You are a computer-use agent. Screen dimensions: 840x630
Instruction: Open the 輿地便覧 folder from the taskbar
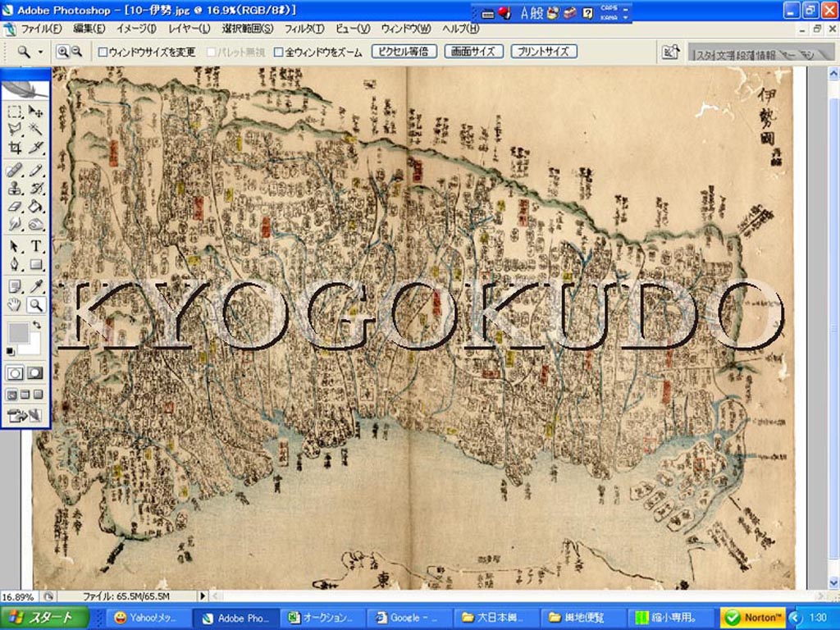point(583,618)
